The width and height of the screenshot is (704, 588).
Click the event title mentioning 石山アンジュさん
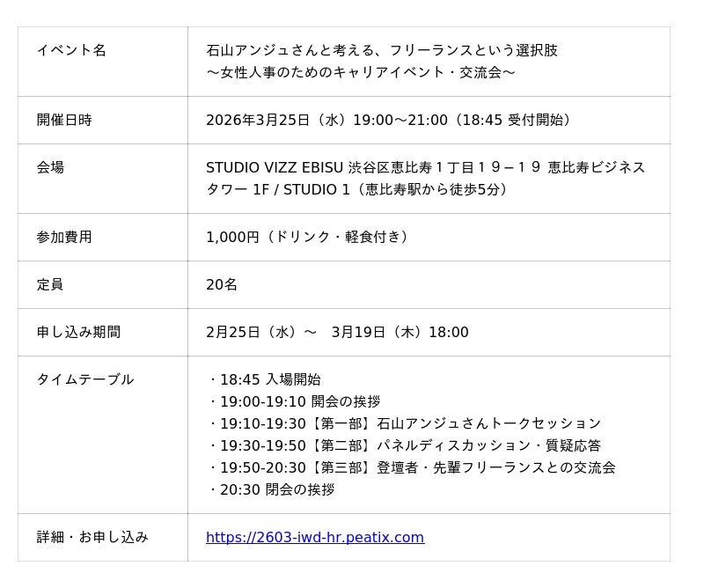(x=381, y=50)
